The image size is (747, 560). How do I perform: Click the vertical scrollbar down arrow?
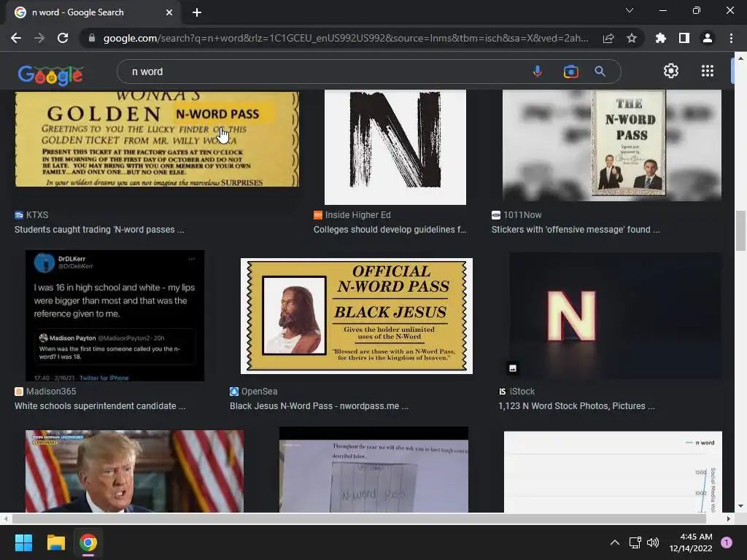pyautogui.click(x=740, y=506)
